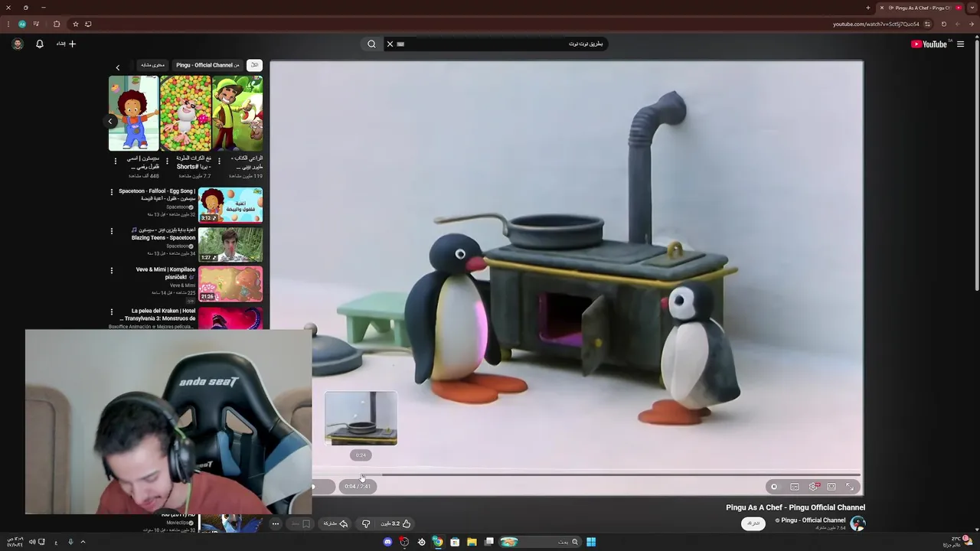This screenshot has height=551, width=980.
Task: Expand filter chips with the left chevron
Action: click(x=118, y=67)
